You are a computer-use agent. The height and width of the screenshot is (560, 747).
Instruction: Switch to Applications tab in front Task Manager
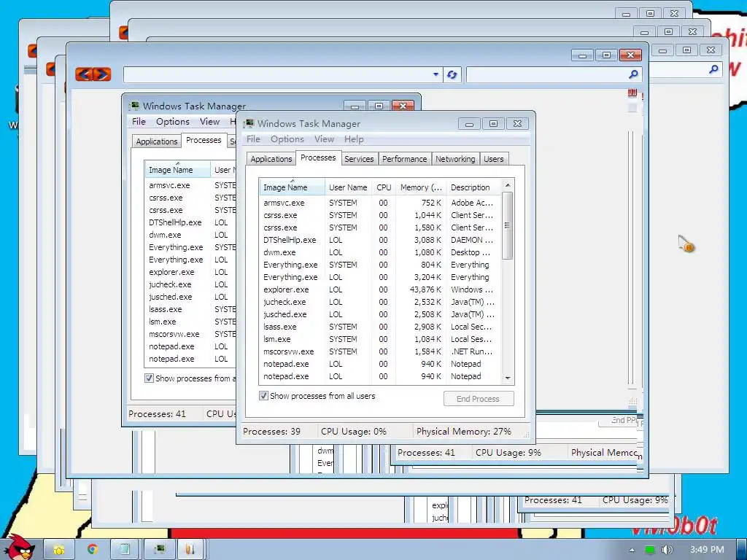tap(271, 159)
